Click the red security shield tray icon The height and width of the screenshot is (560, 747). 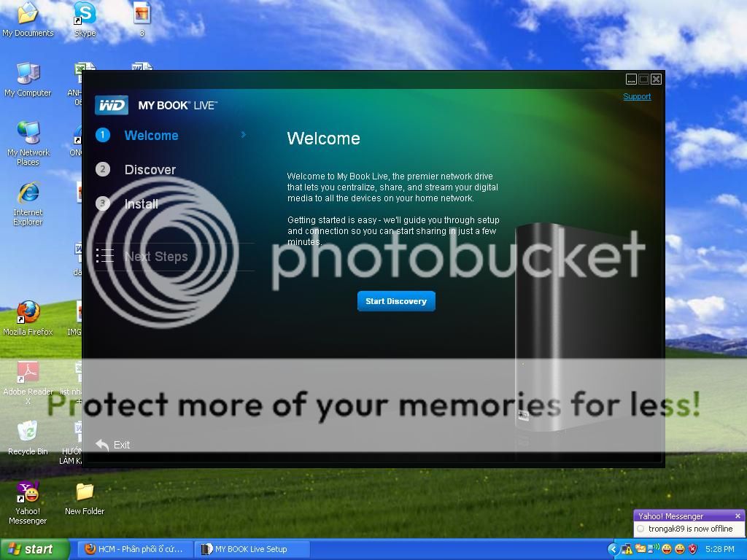693,549
